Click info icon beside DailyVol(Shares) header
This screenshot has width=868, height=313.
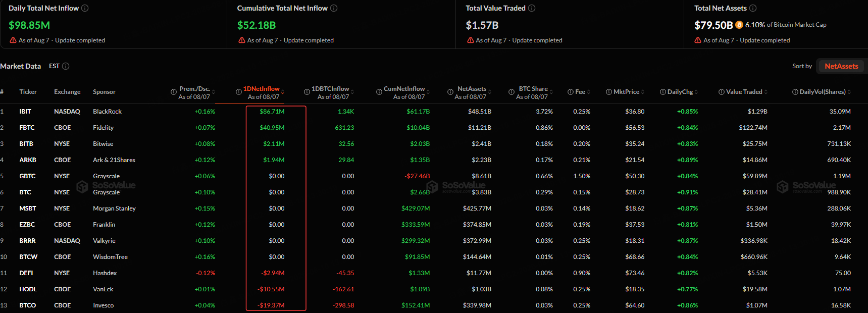(795, 92)
